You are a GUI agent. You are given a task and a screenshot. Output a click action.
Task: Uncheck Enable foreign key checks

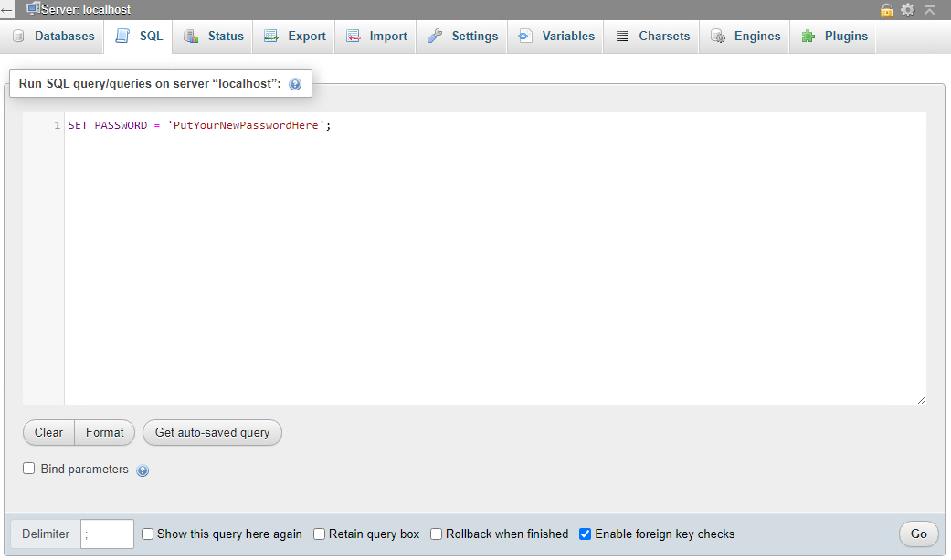coord(586,534)
